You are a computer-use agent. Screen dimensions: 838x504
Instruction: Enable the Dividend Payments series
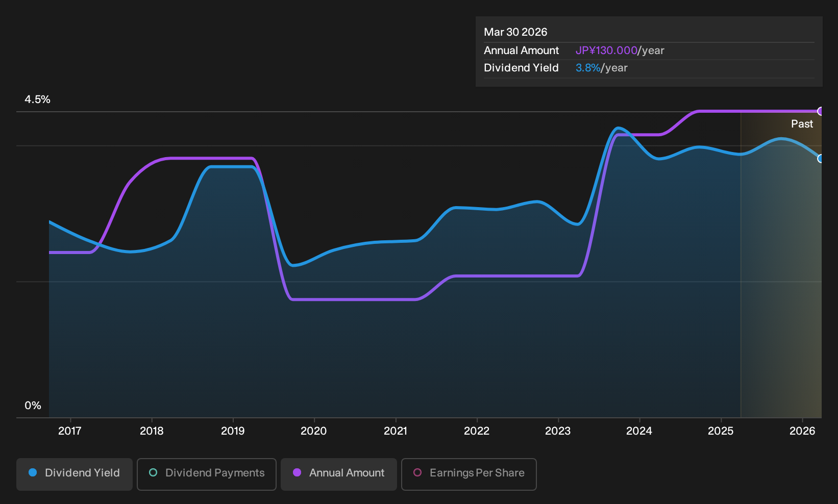(207, 474)
